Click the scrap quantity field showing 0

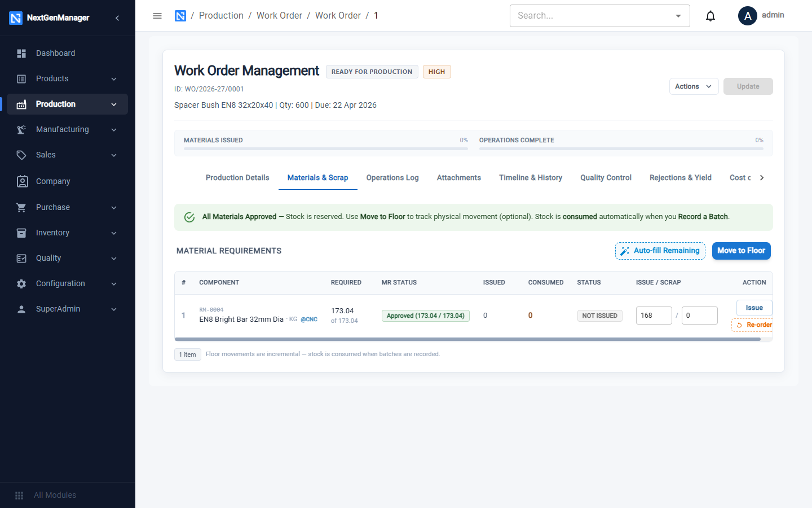[x=700, y=316]
